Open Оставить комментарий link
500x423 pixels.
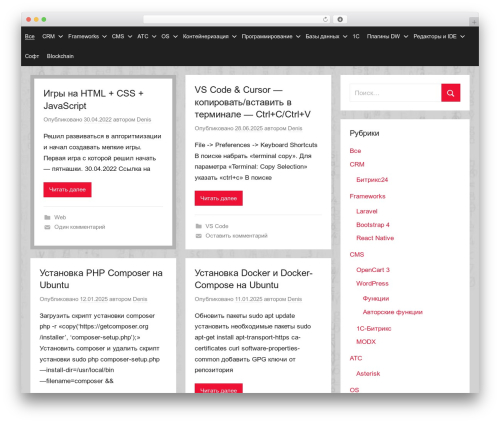click(236, 236)
